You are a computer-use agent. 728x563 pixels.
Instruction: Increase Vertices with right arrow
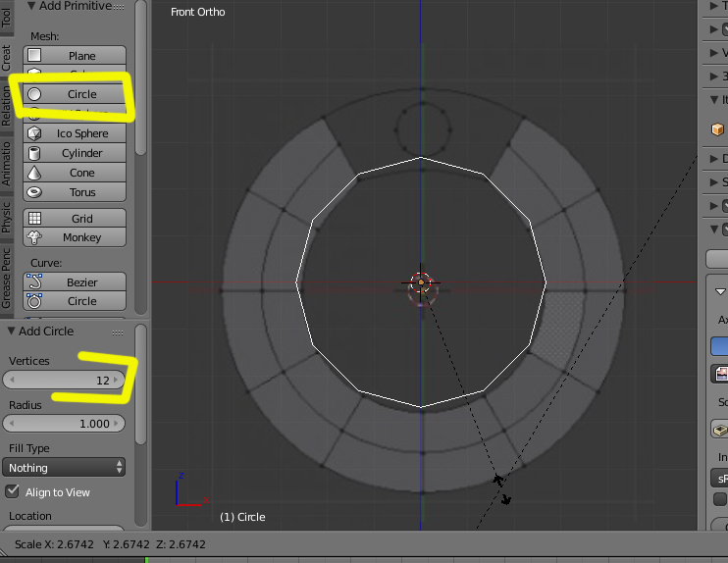[116, 381]
